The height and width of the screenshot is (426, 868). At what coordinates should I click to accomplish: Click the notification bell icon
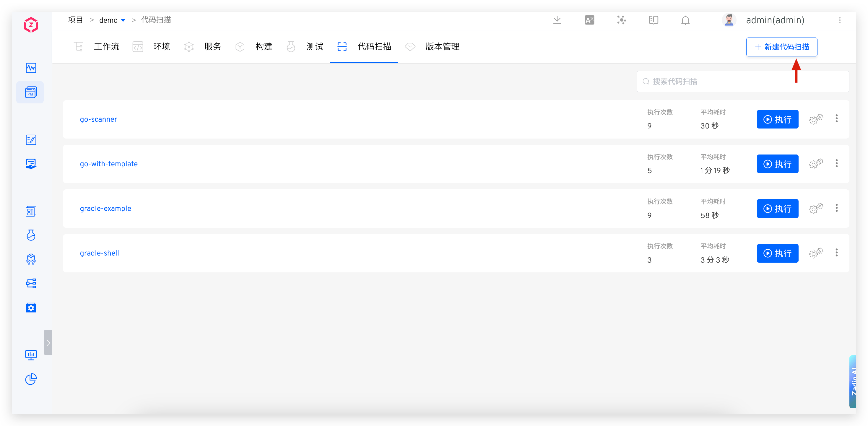click(x=685, y=20)
